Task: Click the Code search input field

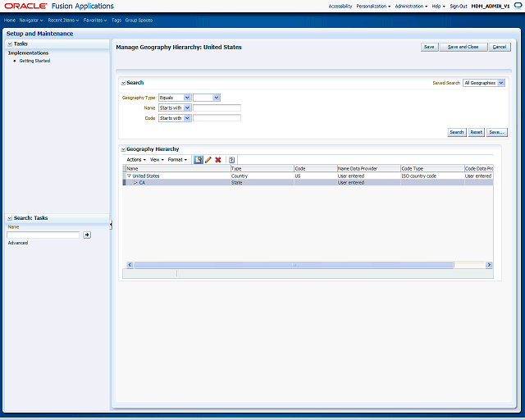Action: (217, 118)
